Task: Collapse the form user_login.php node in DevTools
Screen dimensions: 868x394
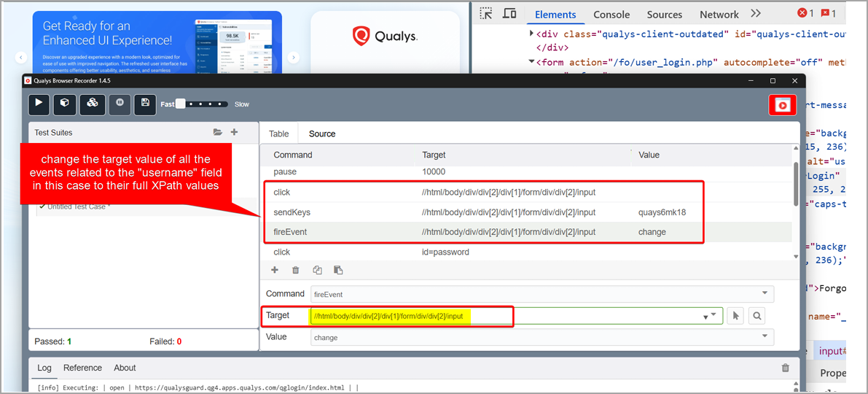Action: point(531,61)
